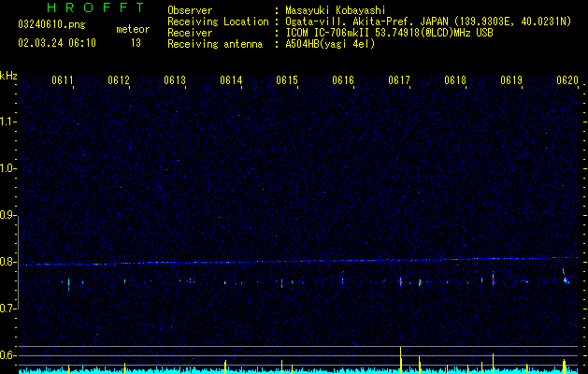Image resolution: width=588 pixels, height=374 pixels.
Task: Click the Receiving antenna label
Action: (x=215, y=44)
